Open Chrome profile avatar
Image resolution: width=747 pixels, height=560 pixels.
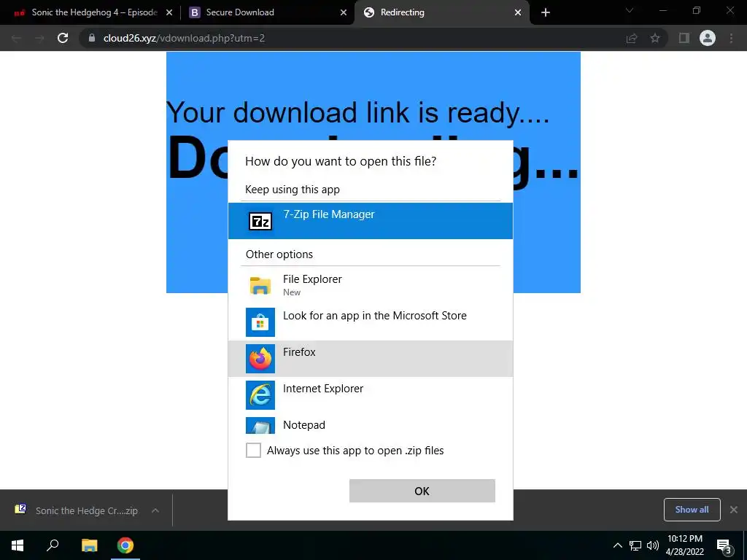708,38
